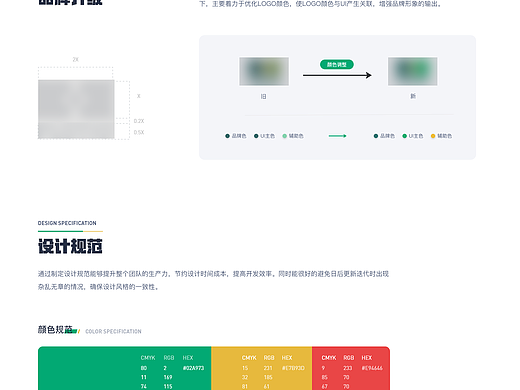Click the HEX label in red block
Viewport: 520px width, 390px height.
[x=367, y=358]
